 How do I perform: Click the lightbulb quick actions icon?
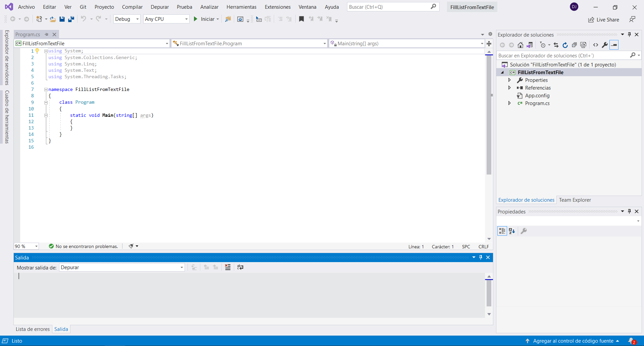pyautogui.click(x=37, y=51)
